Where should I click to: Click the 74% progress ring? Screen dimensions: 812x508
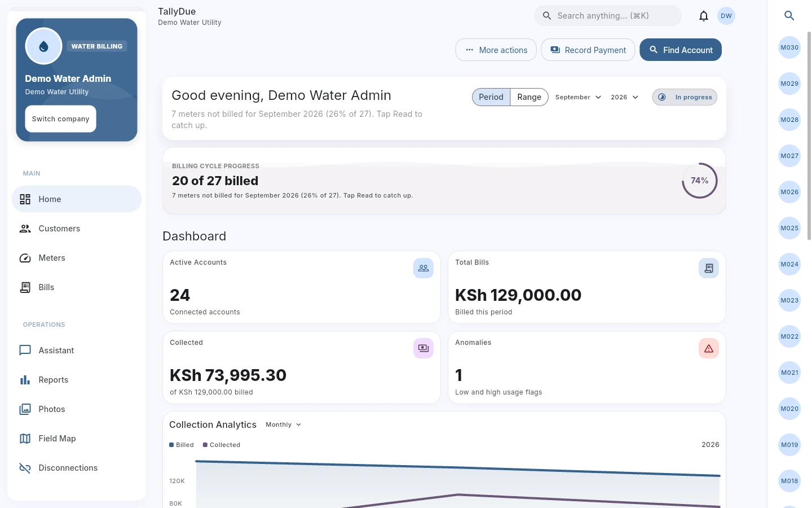tap(699, 181)
